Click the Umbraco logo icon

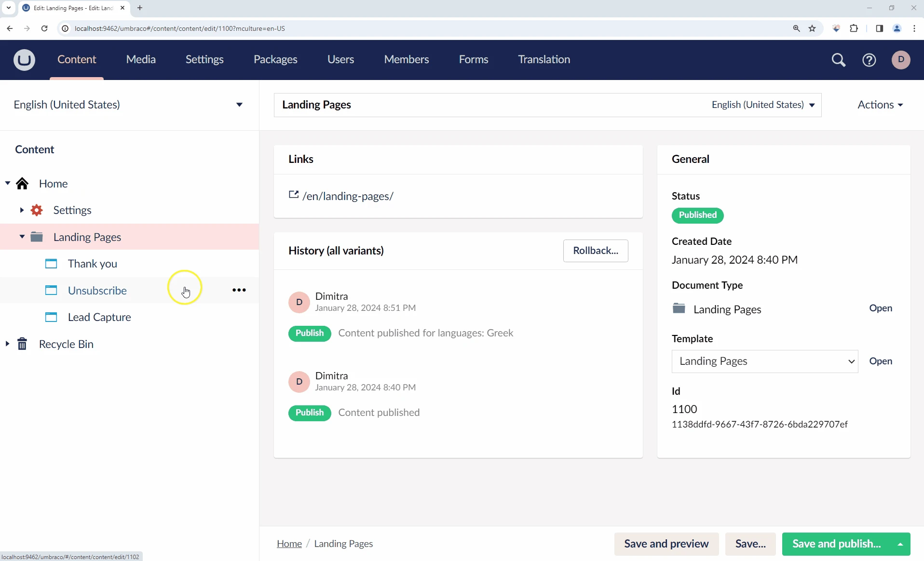24,60
